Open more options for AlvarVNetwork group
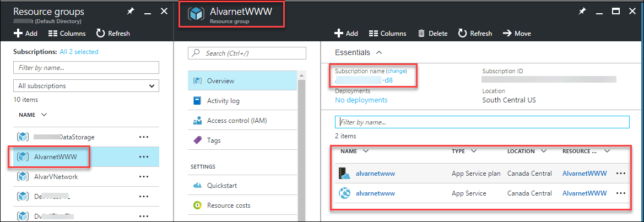Viewport: 644px width, 222px height. point(144,176)
